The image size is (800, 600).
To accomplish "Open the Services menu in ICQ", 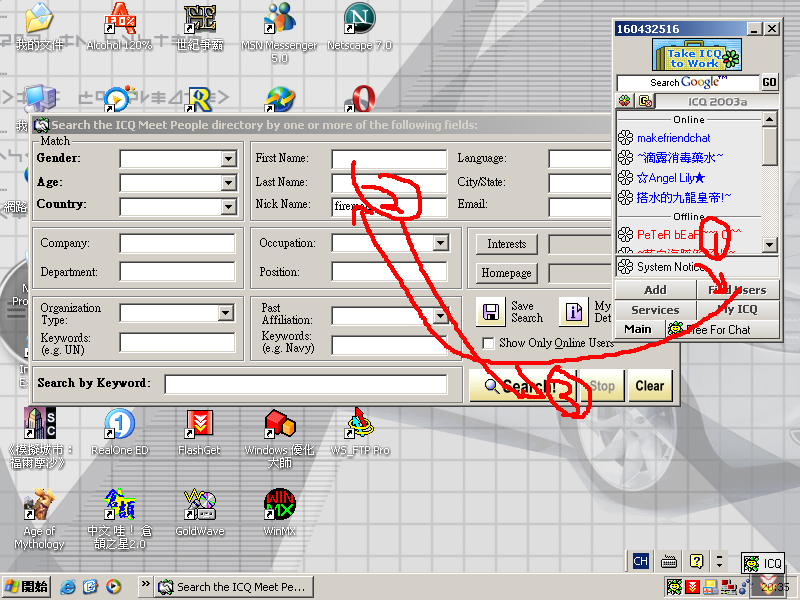I will 655,310.
